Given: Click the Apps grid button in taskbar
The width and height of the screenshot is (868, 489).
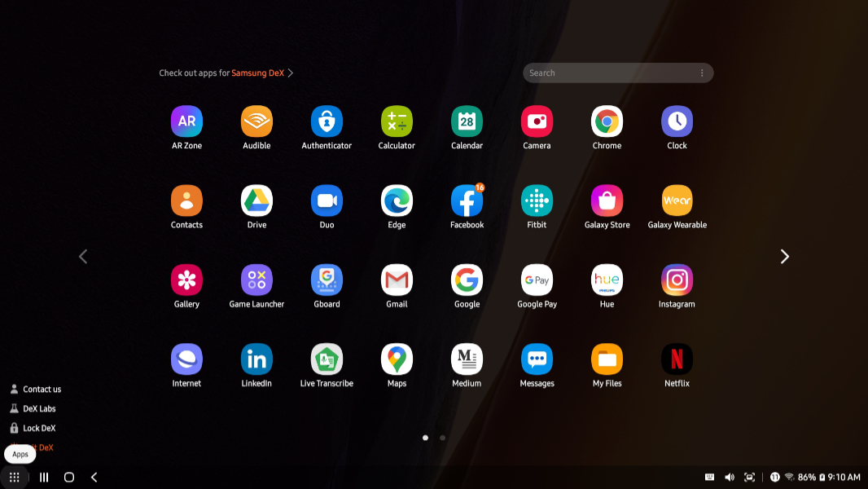Looking at the screenshot, I should pyautogui.click(x=15, y=477).
